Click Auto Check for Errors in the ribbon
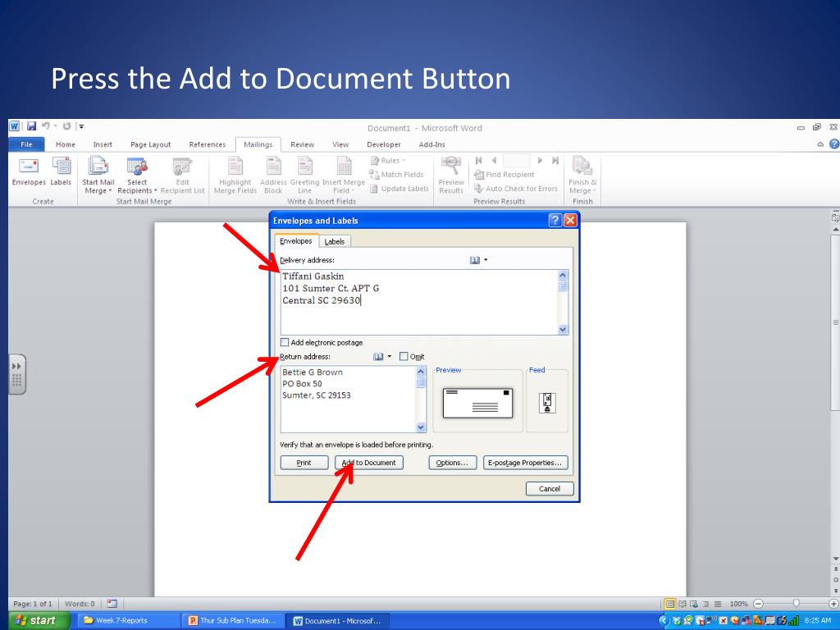 coord(516,189)
